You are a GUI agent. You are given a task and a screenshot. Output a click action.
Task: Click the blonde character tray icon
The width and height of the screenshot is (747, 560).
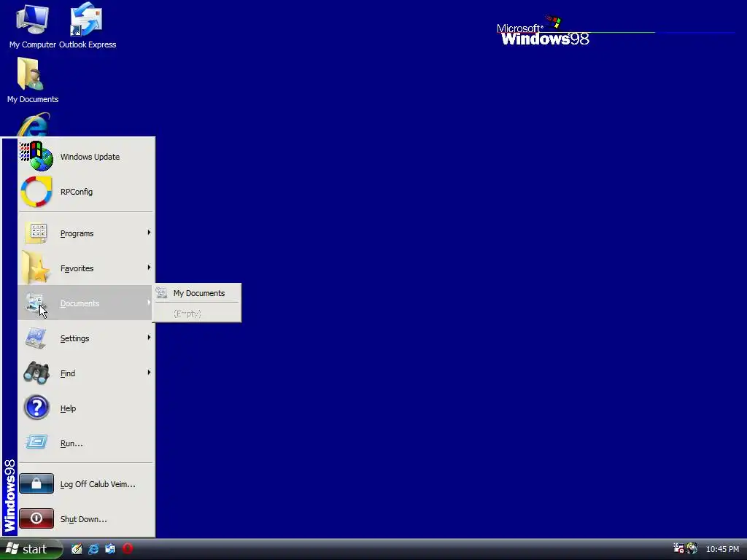(692, 548)
